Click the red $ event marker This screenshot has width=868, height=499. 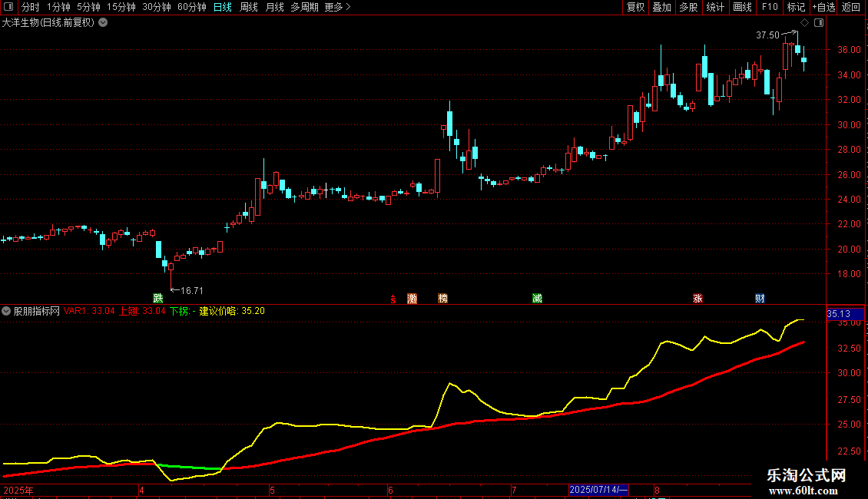(393, 299)
